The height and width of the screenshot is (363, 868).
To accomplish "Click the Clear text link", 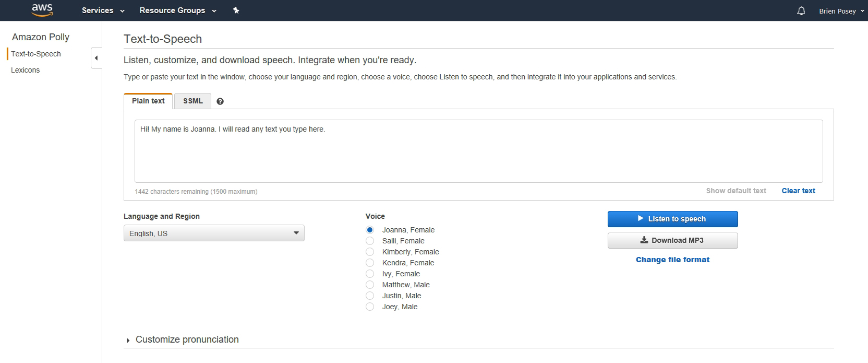I will tap(798, 191).
